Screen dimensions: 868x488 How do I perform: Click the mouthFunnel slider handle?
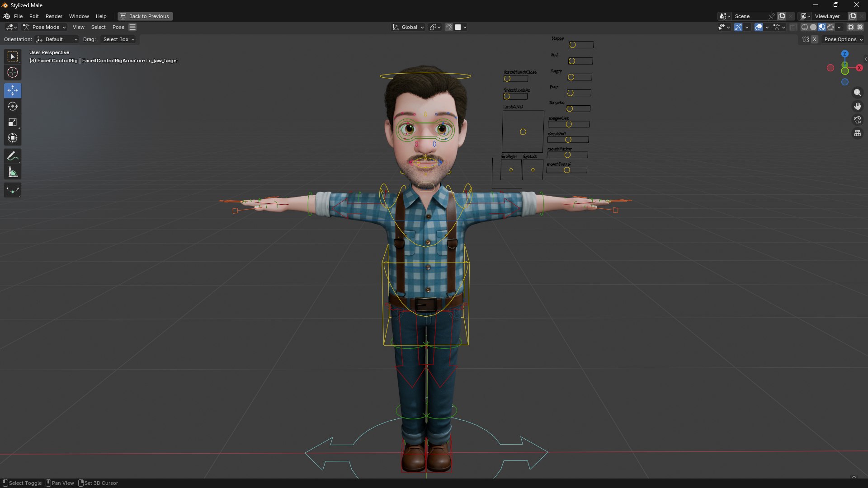(x=566, y=170)
